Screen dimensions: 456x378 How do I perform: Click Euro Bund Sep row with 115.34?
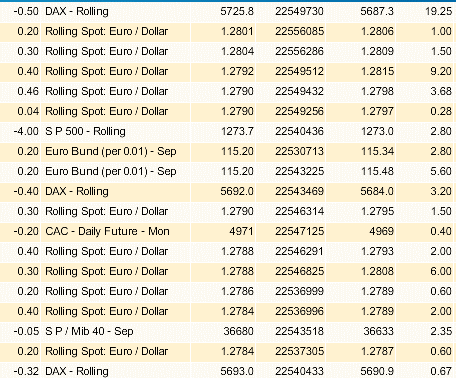click(228, 152)
